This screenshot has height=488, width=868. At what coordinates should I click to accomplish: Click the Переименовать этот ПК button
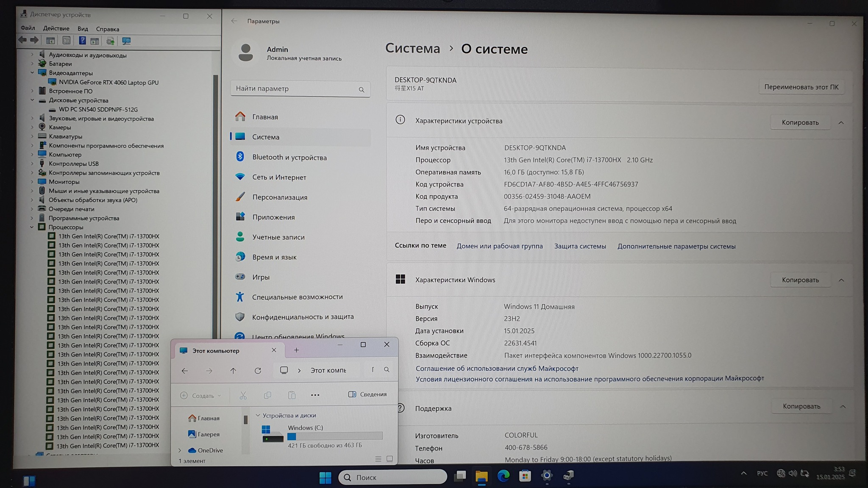click(801, 87)
